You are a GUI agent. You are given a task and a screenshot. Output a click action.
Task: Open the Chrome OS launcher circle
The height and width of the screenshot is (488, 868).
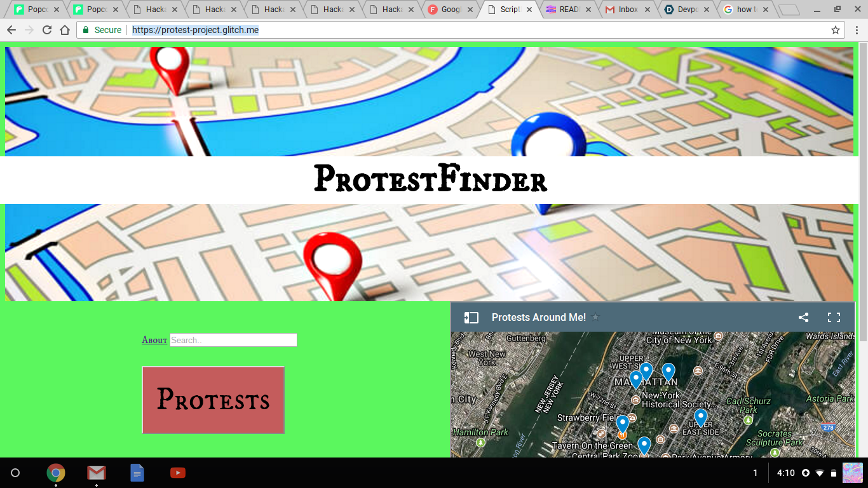[15, 473]
